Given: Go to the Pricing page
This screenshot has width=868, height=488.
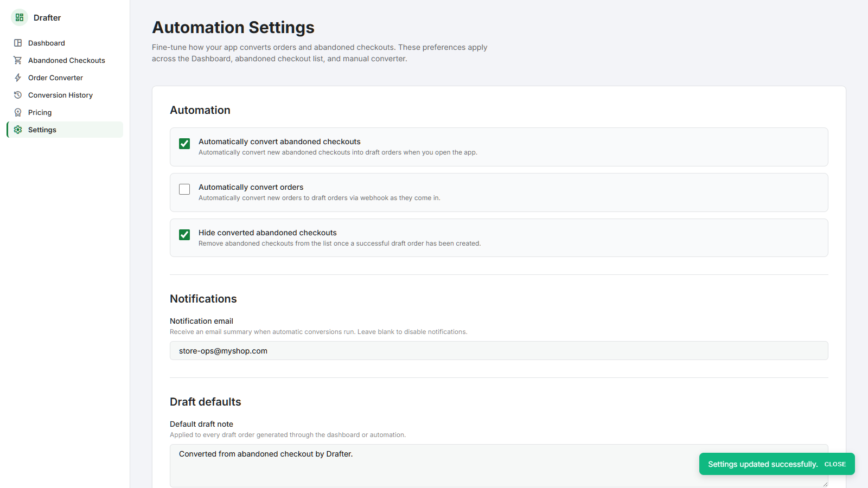Looking at the screenshot, I should coord(40,112).
